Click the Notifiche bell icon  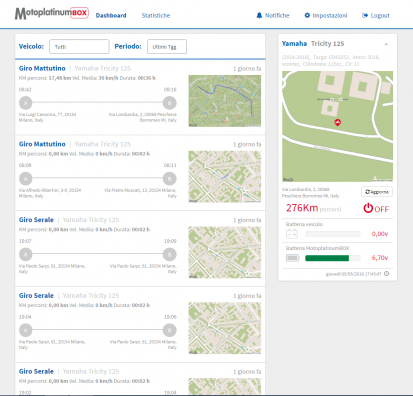pyautogui.click(x=259, y=15)
